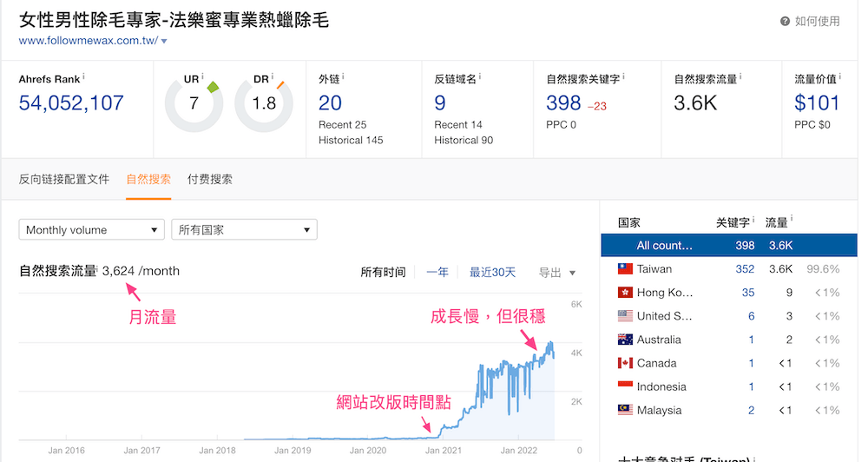Viewport: 868px width, 462px height.
Task: Click info icon next to 流量价值
Action: click(839, 76)
